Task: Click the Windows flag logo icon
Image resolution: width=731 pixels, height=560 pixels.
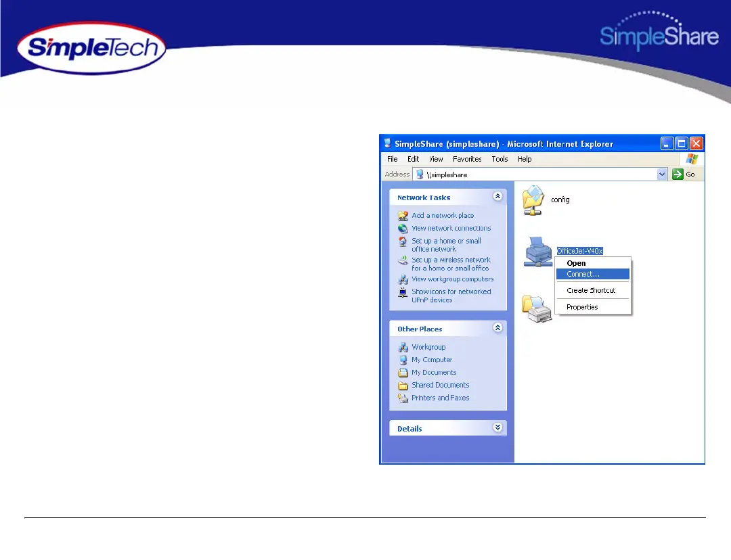Action: 692,159
